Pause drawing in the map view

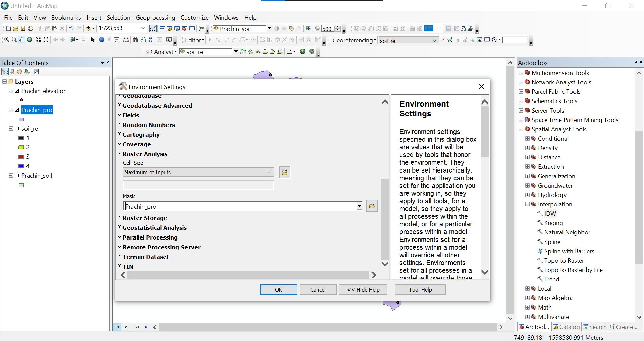(146, 327)
